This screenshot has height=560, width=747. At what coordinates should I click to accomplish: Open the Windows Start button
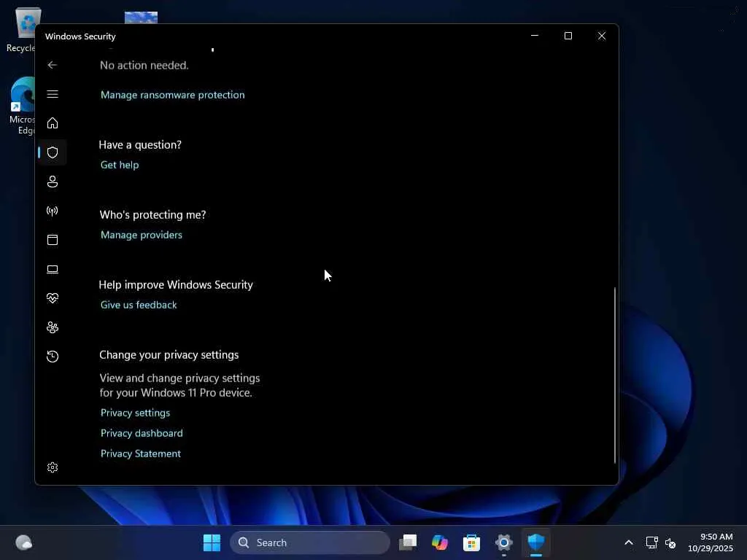point(212,542)
